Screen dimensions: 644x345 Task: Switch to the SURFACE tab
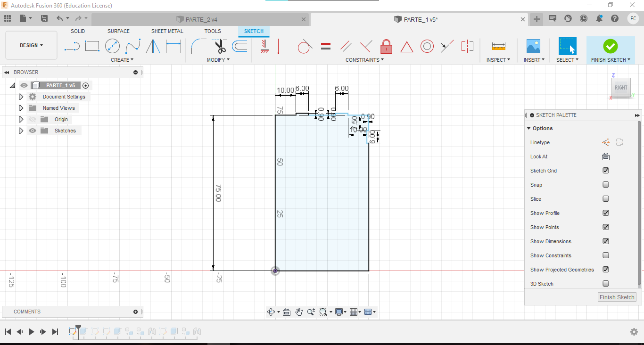pos(118,31)
